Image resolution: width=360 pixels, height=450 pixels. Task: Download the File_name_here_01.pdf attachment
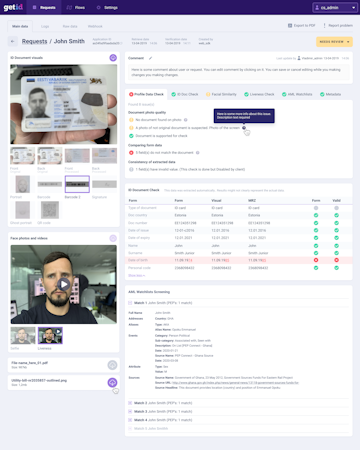pyautogui.click(x=112, y=365)
